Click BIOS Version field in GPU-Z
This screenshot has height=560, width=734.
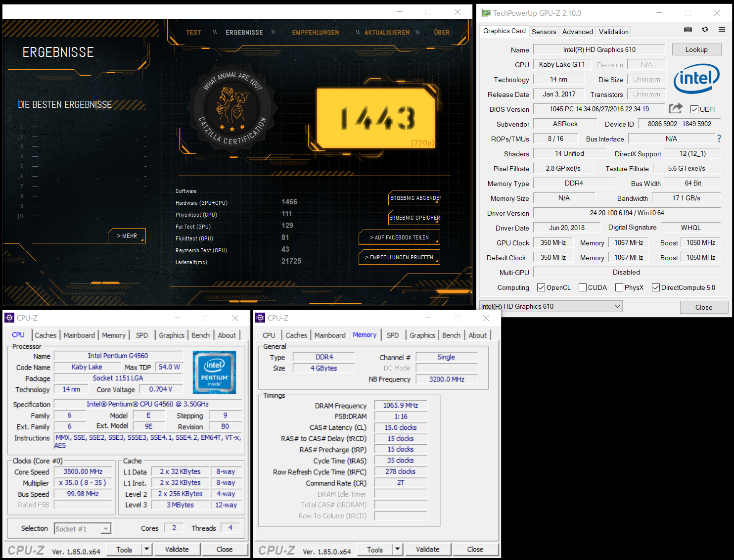click(599, 109)
